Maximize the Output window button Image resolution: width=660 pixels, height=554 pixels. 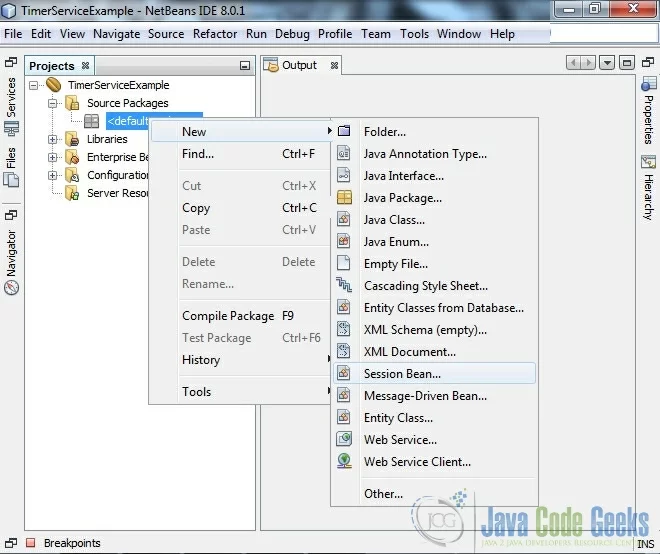pos(627,63)
